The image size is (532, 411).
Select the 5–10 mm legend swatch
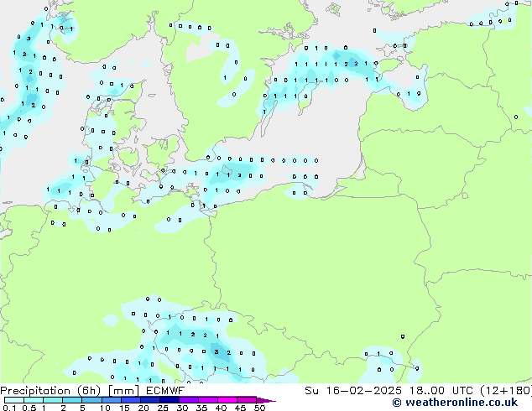coord(91,400)
